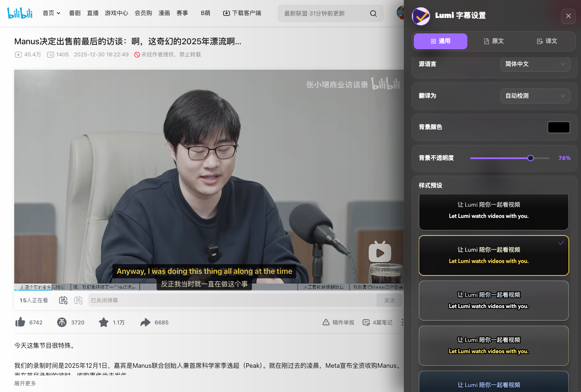Open danmaku settings icon
The height and width of the screenshot is (392, 581).
point(78,300)
